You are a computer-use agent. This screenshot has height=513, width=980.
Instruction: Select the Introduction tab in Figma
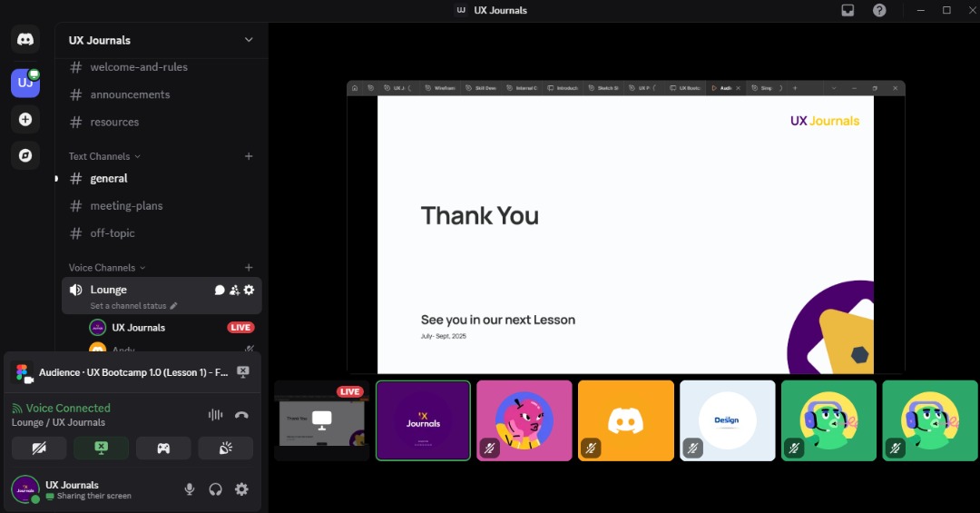[x=563, y=88]
